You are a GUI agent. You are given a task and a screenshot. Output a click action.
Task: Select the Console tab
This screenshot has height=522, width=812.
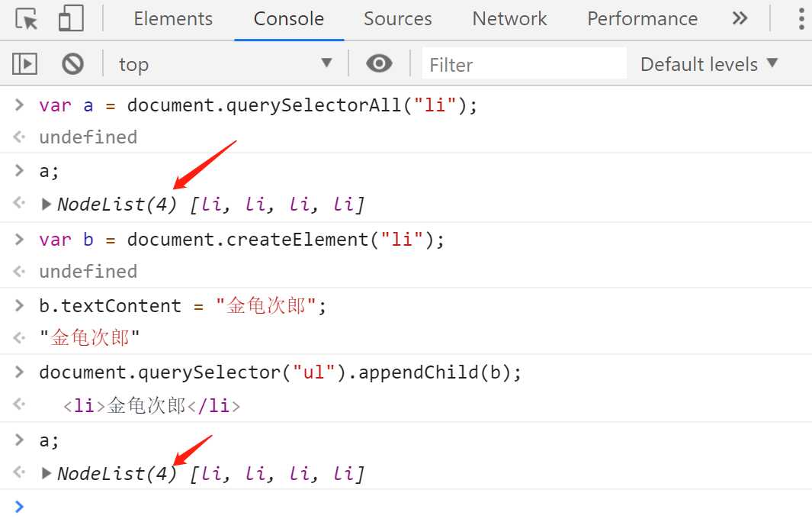pos(288,19)
